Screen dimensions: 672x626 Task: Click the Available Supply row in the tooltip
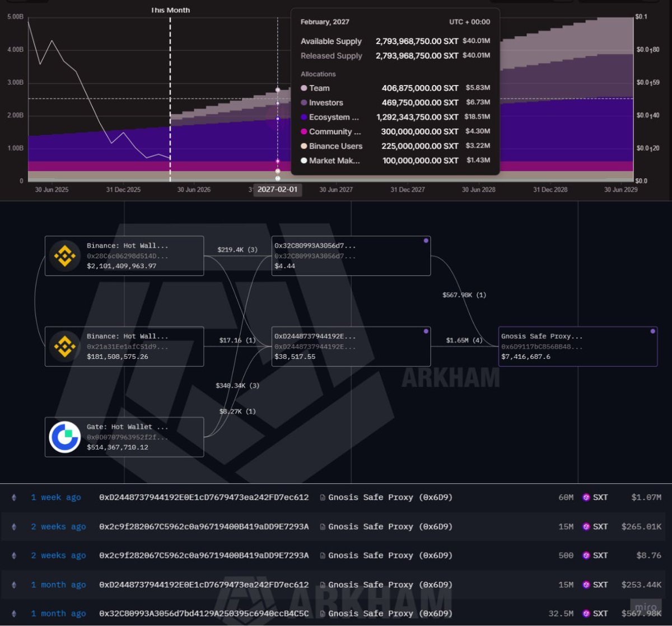(x=395, y=41)
